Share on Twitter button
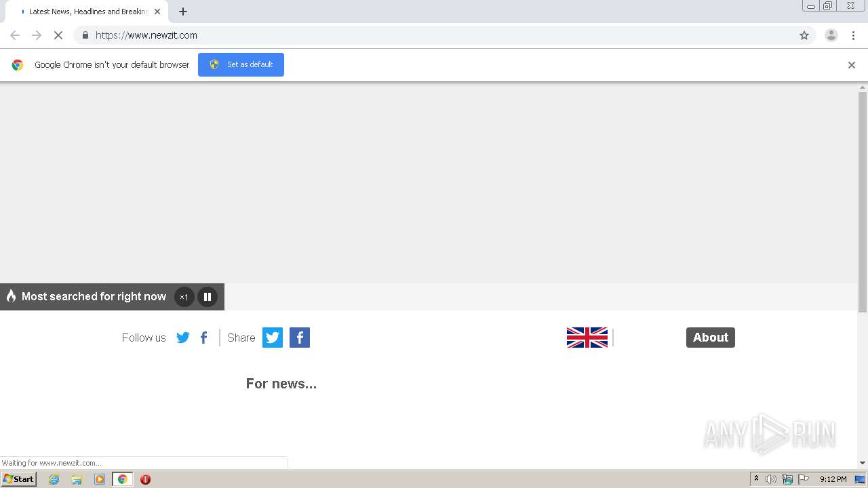The height and width of the screenshot is (488, 868). click(273, 338)
